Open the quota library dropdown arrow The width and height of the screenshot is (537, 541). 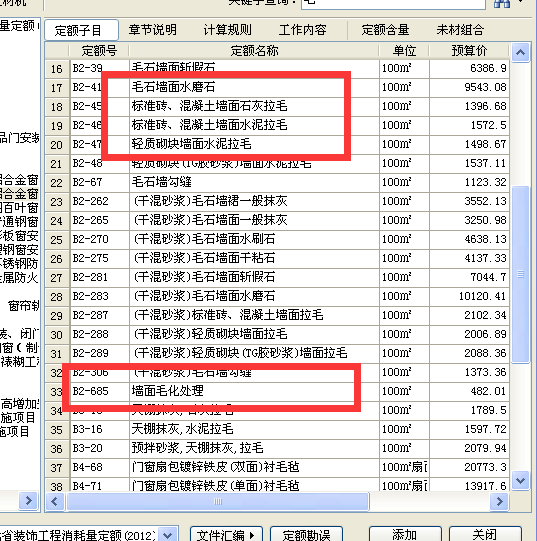pyautogui.click(x=168, y=535)
